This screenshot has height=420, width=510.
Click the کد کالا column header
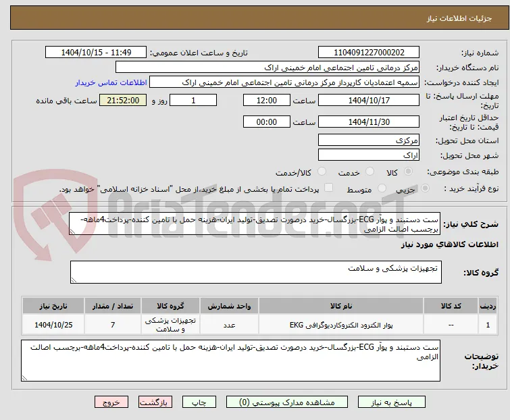click(451, 306)
